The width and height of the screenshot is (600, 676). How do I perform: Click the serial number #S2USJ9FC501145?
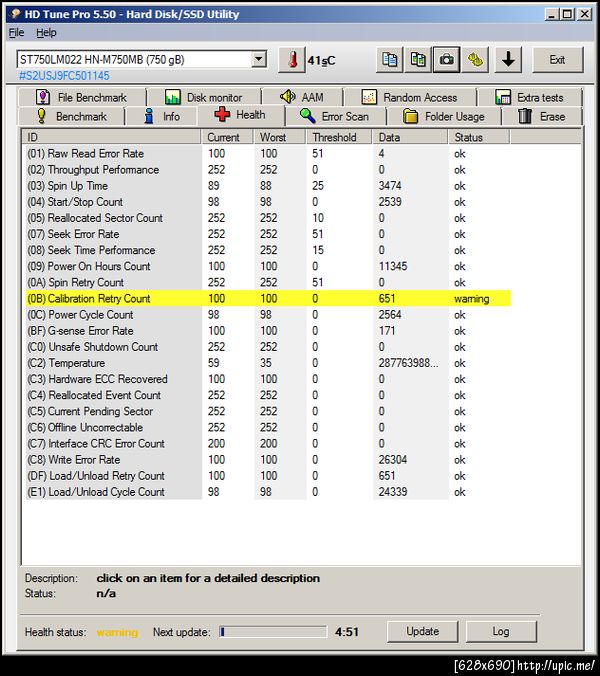pyautogui.click(x=64, y=76)
